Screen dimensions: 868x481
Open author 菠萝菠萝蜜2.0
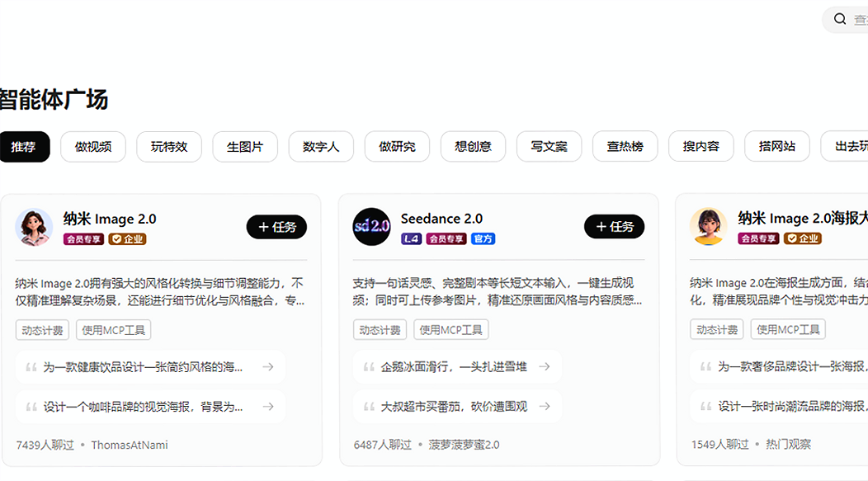click(x=464, y=445)
